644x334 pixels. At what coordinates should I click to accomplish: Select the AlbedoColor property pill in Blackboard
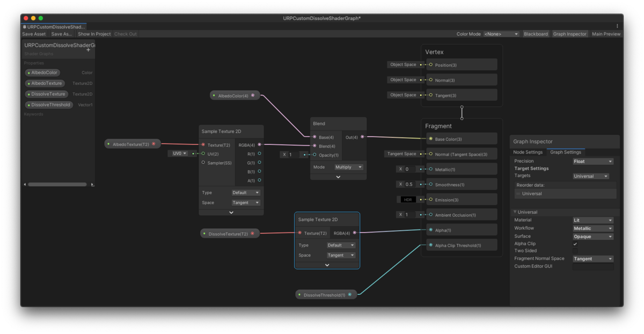[x=42, y=72]
